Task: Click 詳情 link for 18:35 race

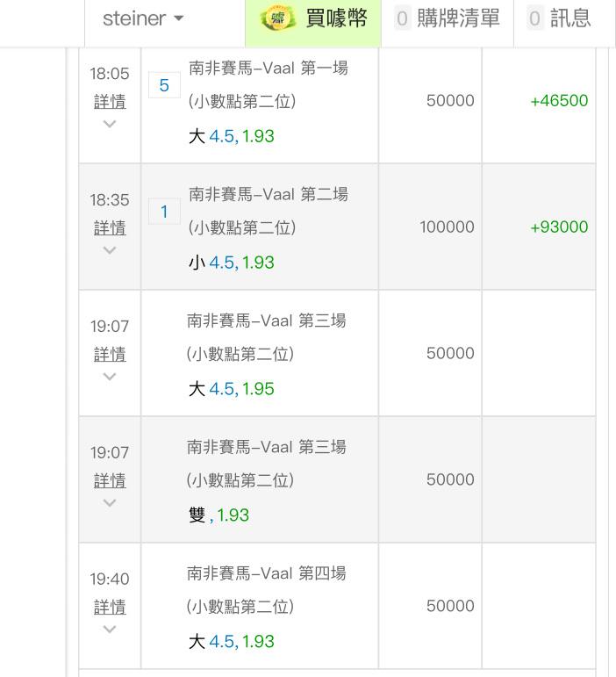Action: tap(110, 228)
